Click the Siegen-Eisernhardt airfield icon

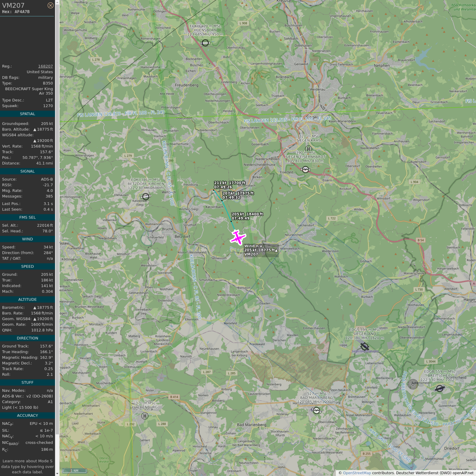coord(305,170)
